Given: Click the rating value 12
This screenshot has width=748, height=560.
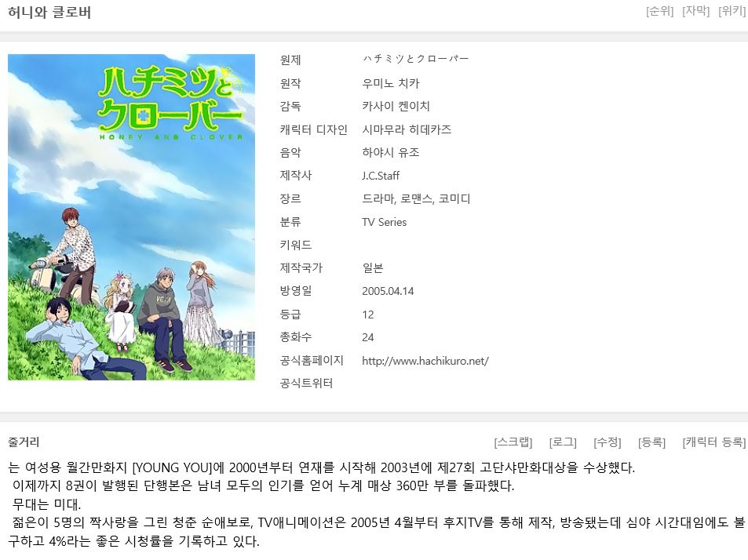Looking at the screenshot, I should tap(368, 315).
